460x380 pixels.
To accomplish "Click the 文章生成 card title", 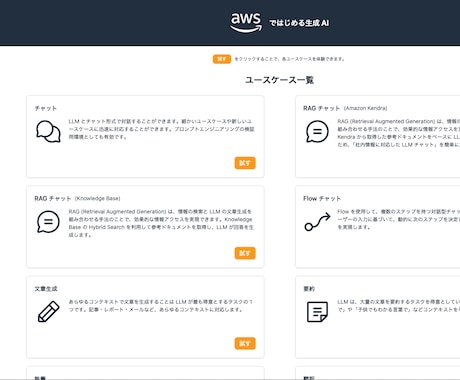I will [46, 289].
